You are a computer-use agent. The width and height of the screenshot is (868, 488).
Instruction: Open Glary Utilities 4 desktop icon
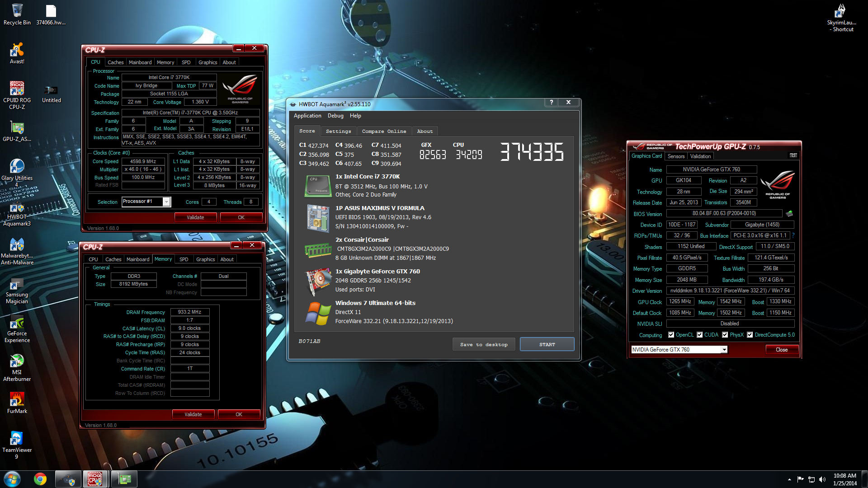click(x=17, y=173)
